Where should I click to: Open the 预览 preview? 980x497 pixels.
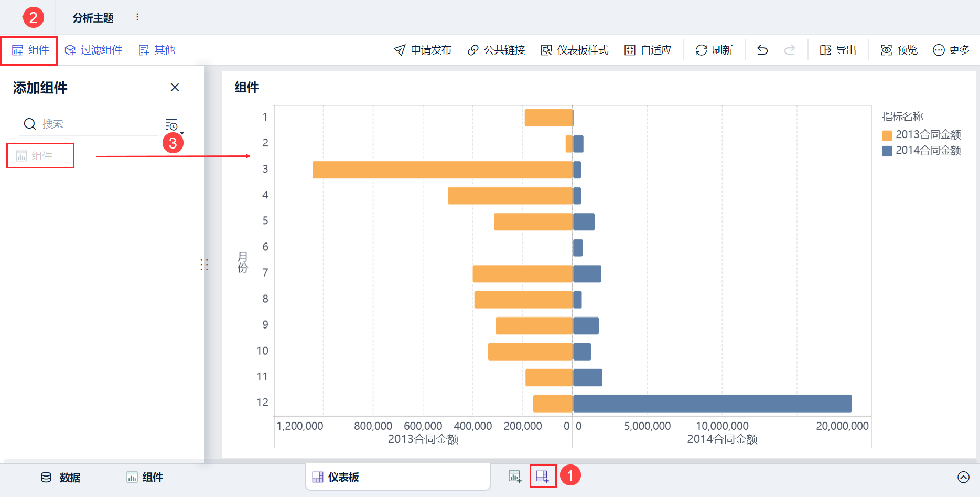[899, 50]
